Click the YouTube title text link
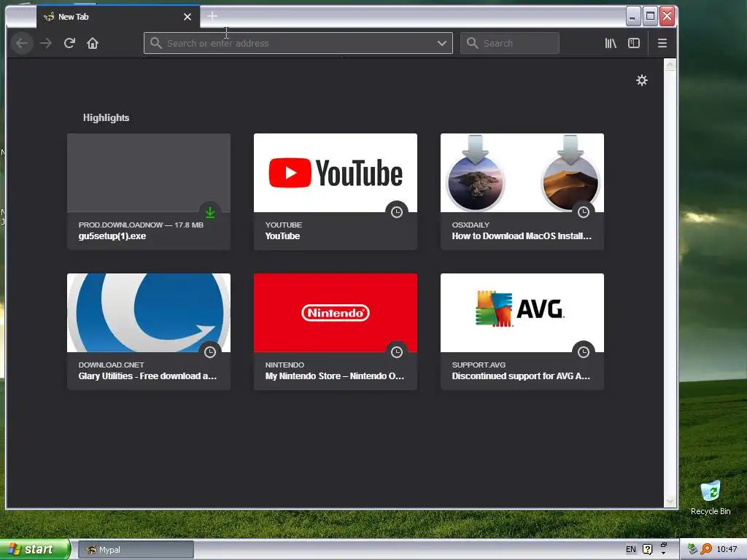747x560 pixels. pyautogui.click(x=282, y=236)
